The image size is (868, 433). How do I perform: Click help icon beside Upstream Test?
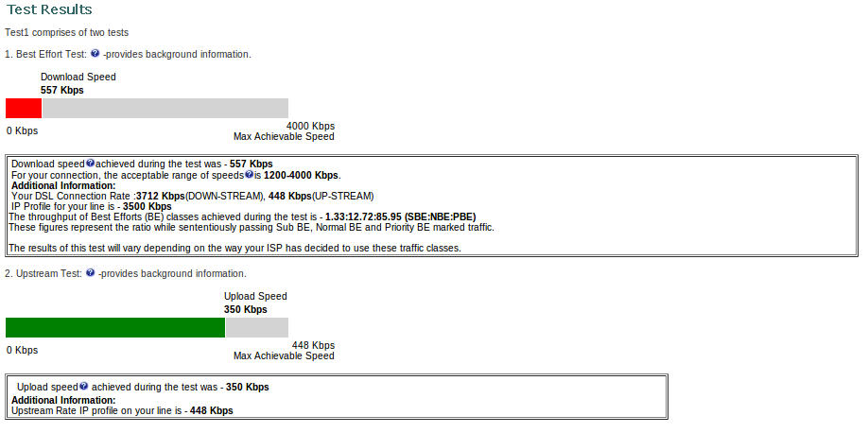click(90, 273)
